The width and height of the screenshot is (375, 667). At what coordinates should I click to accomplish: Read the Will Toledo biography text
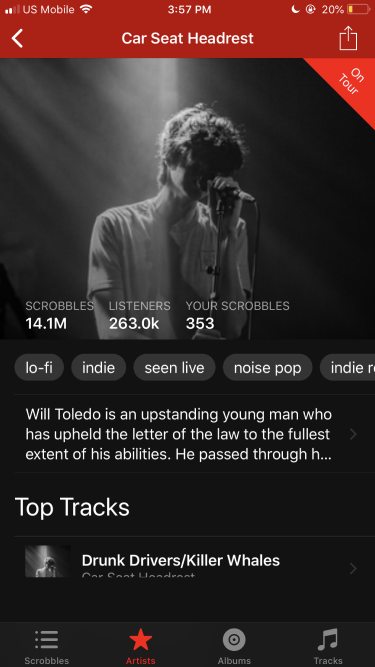179,434
